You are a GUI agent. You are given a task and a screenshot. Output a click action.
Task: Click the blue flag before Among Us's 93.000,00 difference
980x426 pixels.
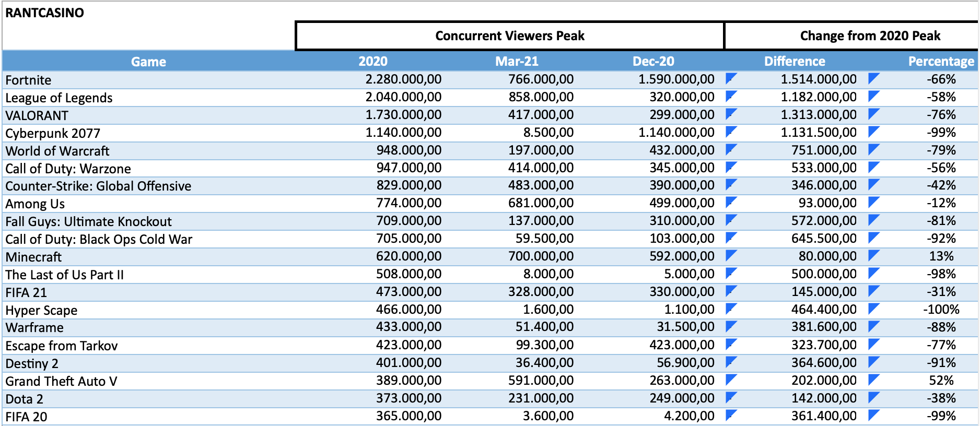click(x=731, y=202)
